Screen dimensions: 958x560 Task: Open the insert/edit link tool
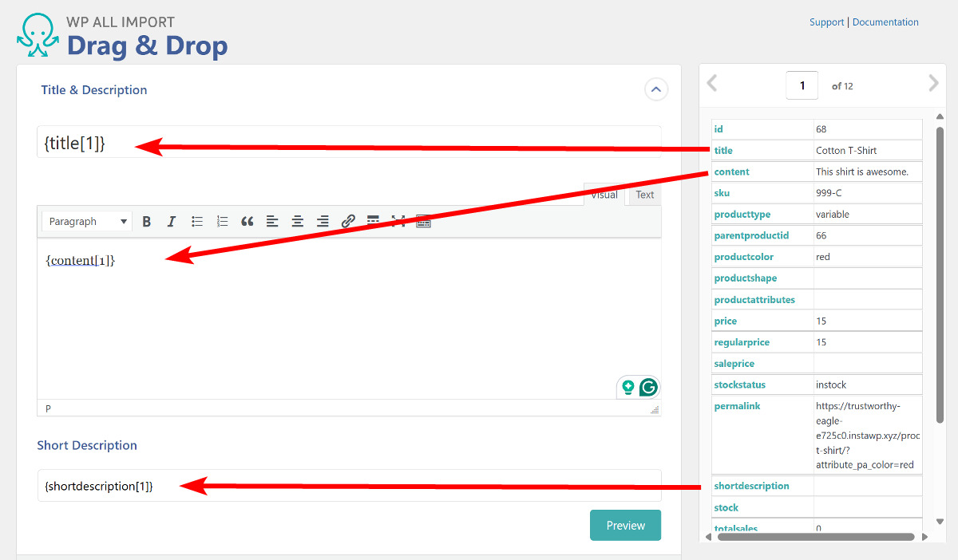click(x=348, y=222)
